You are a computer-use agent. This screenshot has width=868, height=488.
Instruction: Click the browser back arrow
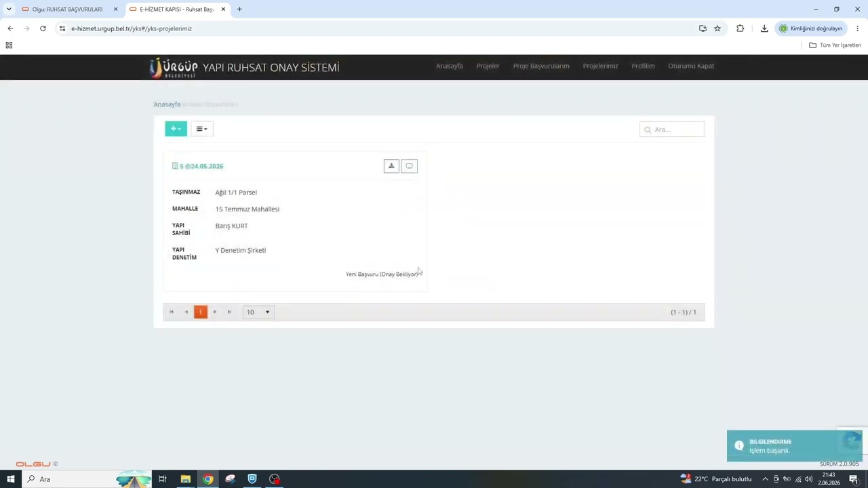[10, 28]
